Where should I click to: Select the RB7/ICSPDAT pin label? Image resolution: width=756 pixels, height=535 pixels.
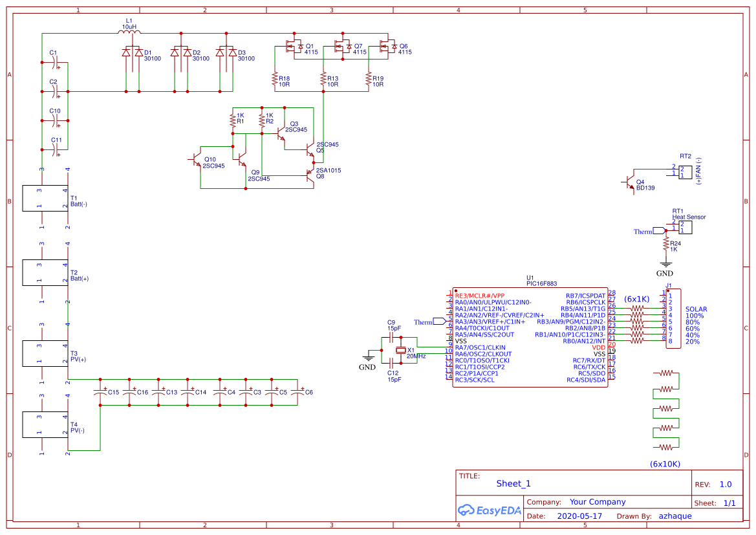tap(586, 296)
